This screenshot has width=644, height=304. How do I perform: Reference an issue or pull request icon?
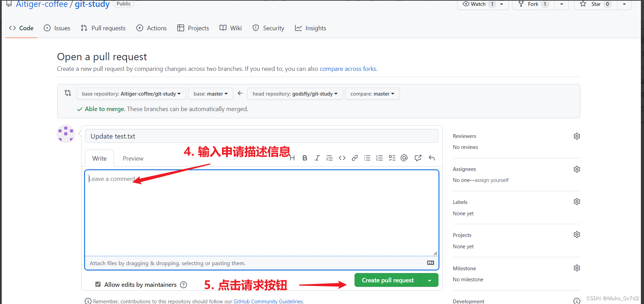[x=418, y=158]
